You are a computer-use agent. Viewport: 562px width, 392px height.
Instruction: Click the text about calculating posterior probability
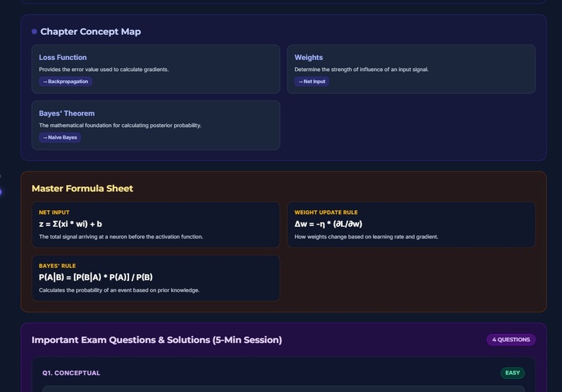point(120,126)
